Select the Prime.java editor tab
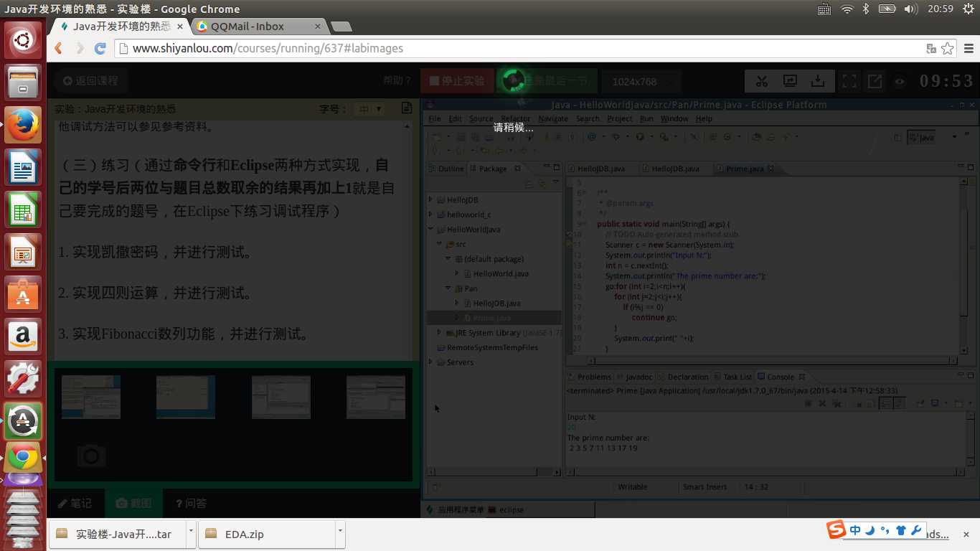 pyautogui.click(x=744, y=169)
